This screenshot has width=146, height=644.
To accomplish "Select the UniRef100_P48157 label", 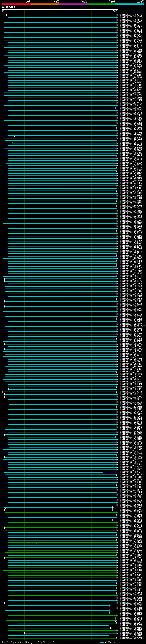I will point(131,555).
